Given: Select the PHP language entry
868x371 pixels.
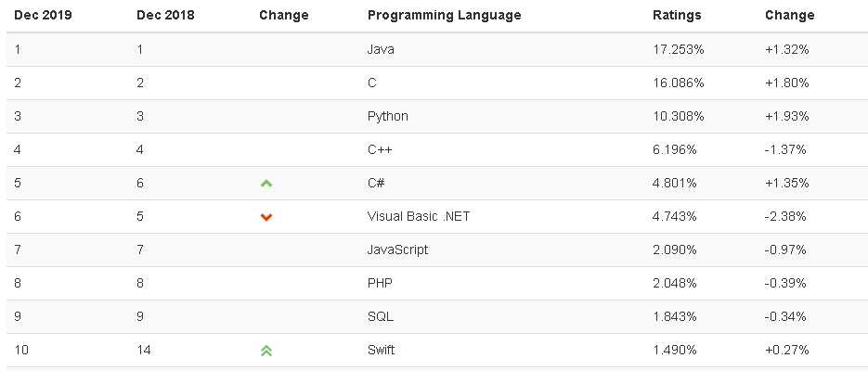Looking at the screenshot, I should (x=381, y=283).
